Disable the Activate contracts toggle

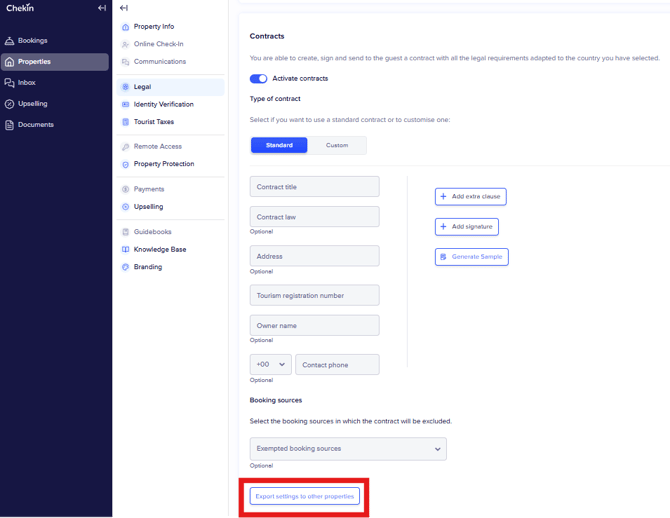pos(259,79)
